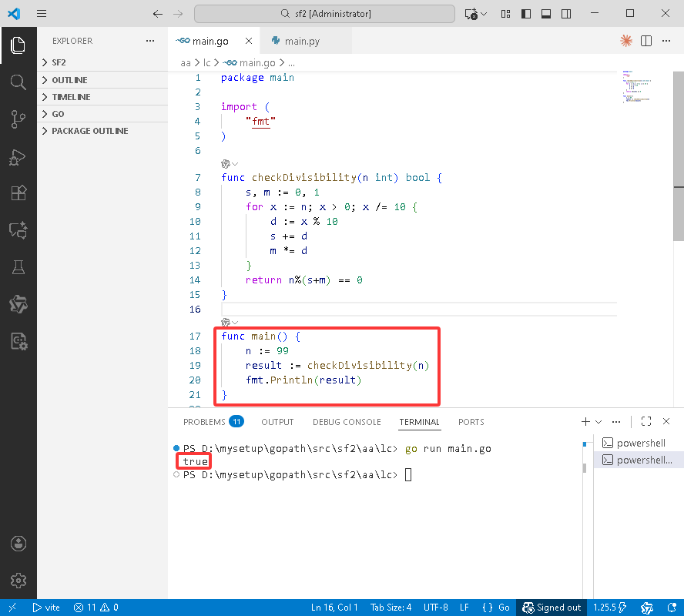This screenshot has width=684, height=616.
Task: Select the TERMINAL panel tab
Action: pos(419,421)
